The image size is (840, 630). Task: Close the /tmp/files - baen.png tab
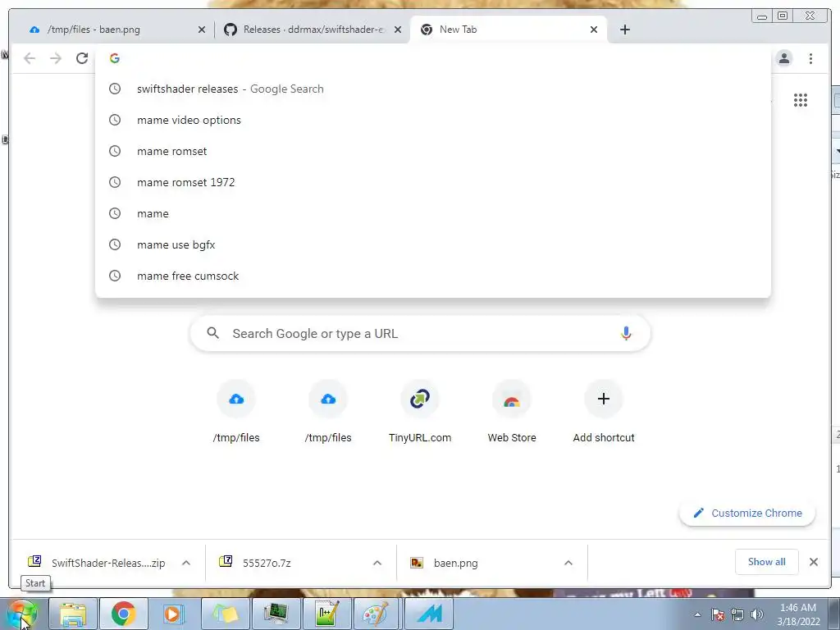[x=202, y=30]
